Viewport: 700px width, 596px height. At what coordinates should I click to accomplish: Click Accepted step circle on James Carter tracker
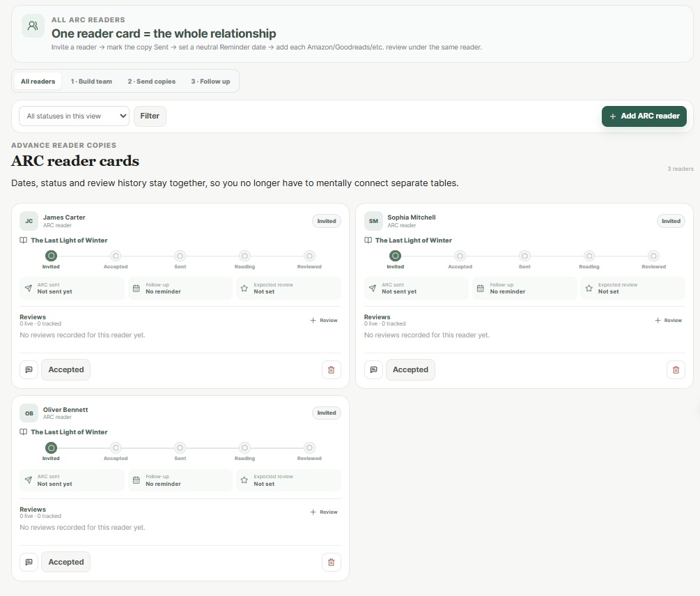[x=116, y=256]
